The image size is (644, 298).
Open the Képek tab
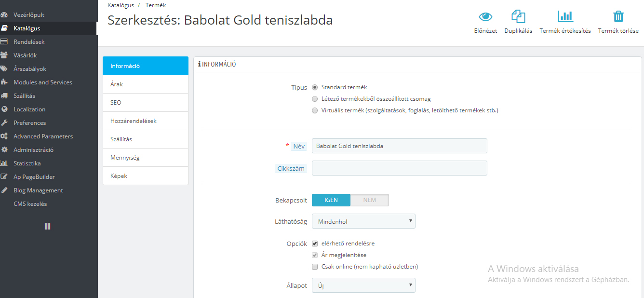click(x=145, y=176)
